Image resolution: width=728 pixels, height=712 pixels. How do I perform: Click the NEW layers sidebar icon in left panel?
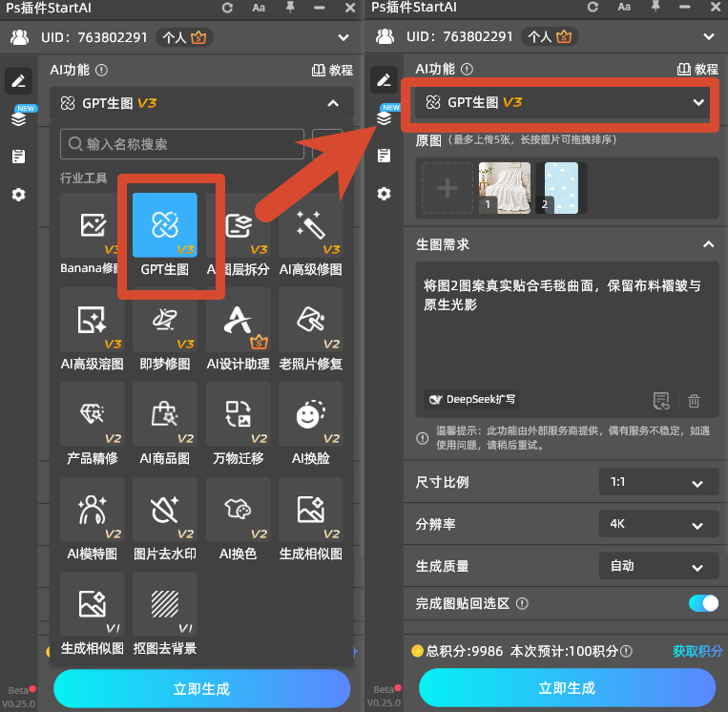tap(18, 118)
